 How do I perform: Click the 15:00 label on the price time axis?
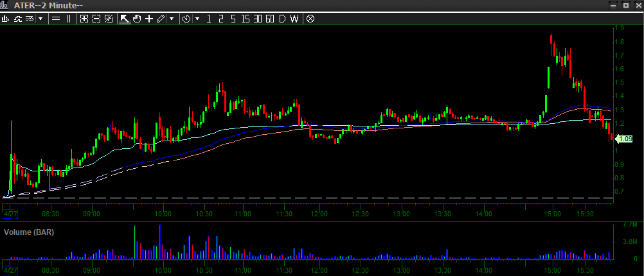552,214
